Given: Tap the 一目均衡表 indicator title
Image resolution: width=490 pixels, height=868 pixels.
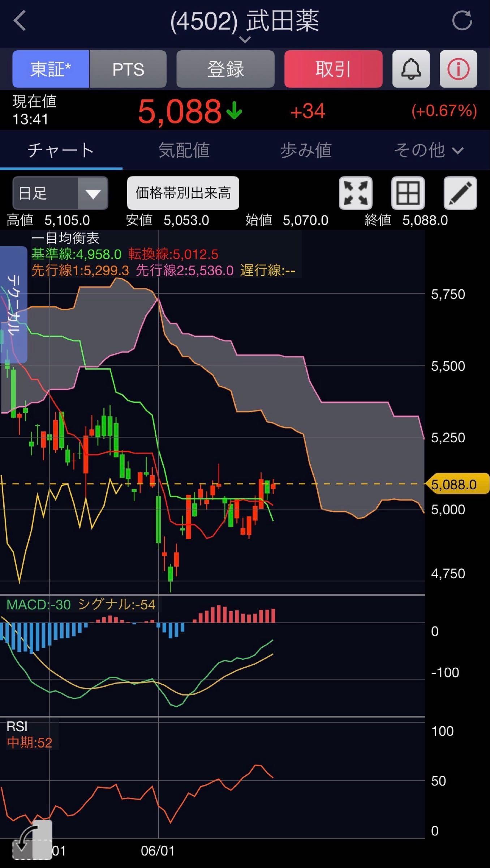Looking at the screenshot, I should [x=65, y=238].
